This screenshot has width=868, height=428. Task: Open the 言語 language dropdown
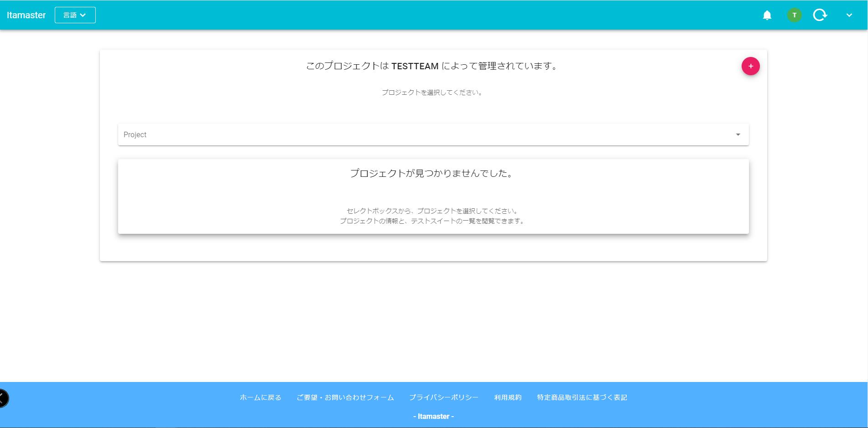pos(75,15)
